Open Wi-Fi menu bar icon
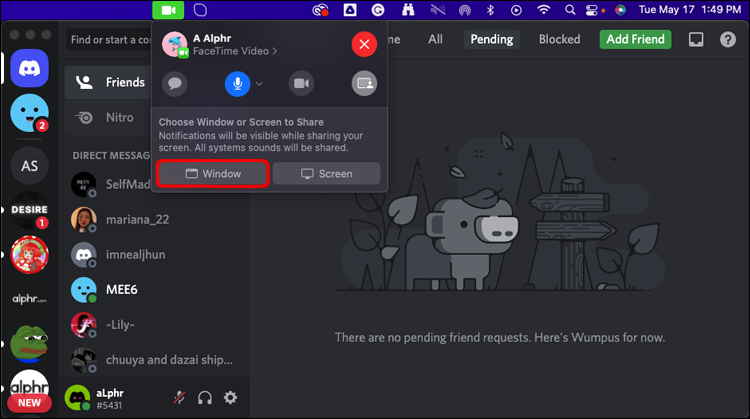The width and height of the screenshot is (750, 419). click(x=543, y=10)
